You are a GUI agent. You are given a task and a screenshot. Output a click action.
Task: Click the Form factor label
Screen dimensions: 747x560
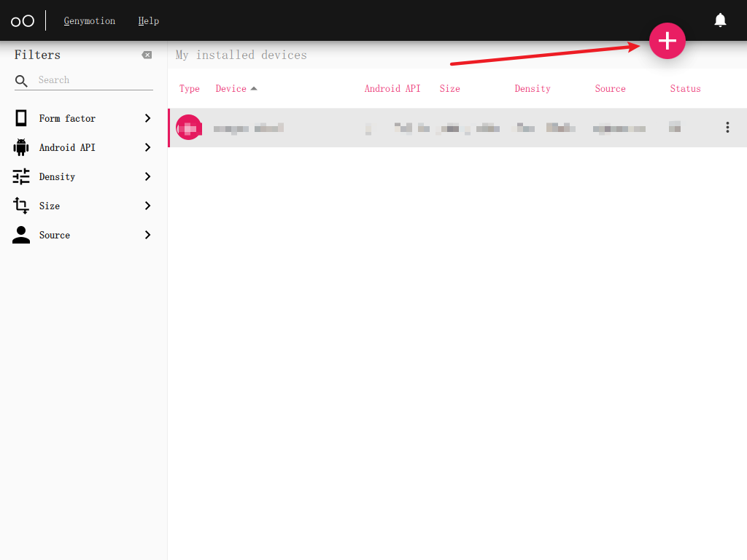(x=67, y=118)
